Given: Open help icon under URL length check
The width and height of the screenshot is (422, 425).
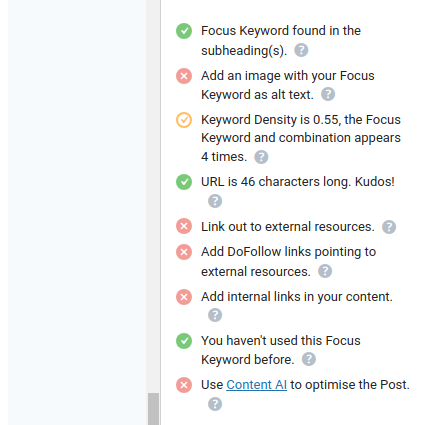Looking at the screenshot, I should pyautogui.click(x=215, y=201).
